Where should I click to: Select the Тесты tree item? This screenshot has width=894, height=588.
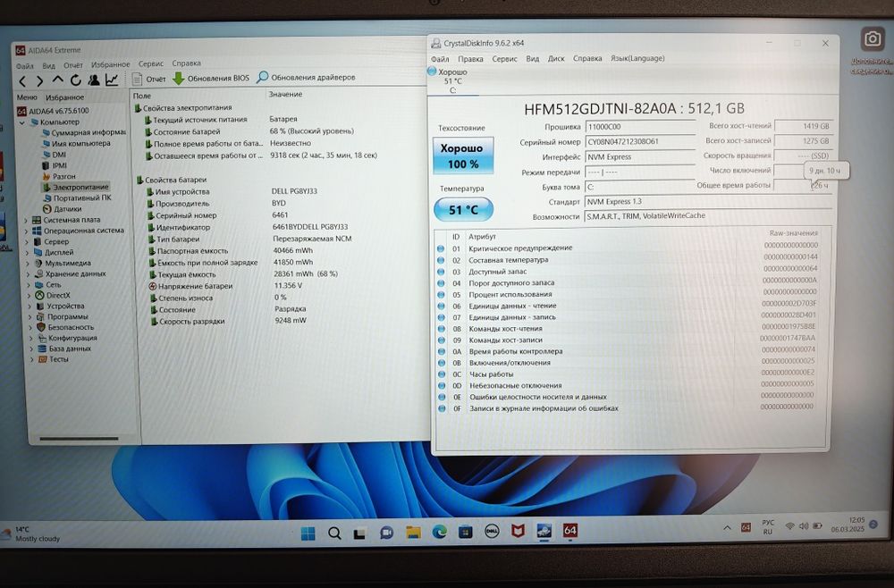53,359
